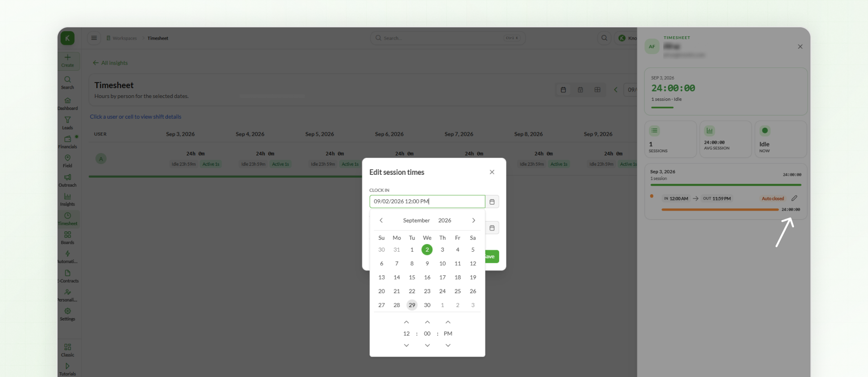Close the Edit session times dialog

tap(492, 172)
